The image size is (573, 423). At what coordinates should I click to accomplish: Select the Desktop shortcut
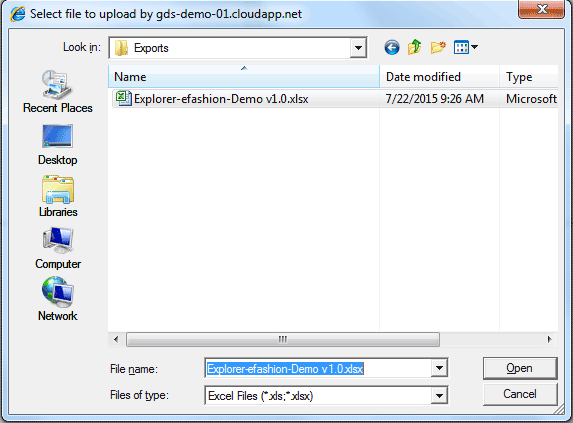click(x=57, y=145)
